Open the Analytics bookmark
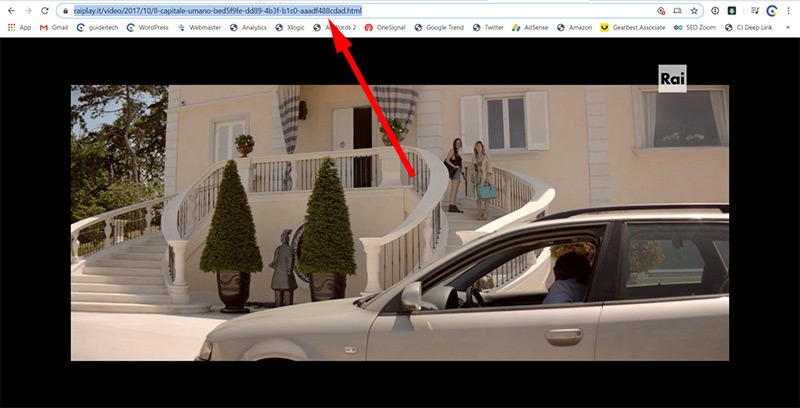 (x=248, y=28)
